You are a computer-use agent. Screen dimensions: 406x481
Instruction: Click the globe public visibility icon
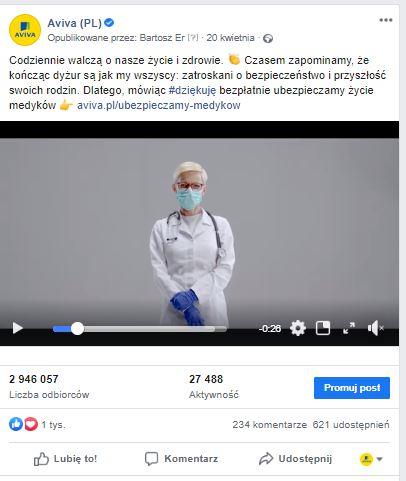(268, 38)
